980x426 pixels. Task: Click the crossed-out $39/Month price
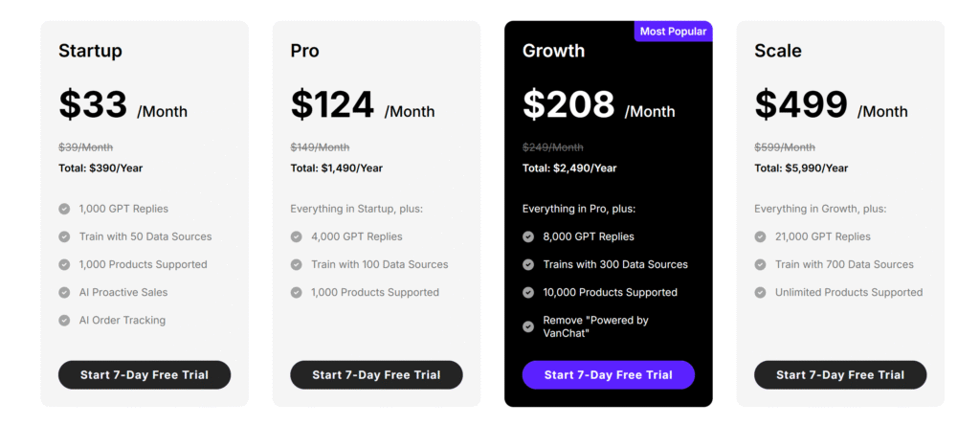point(85,147)
